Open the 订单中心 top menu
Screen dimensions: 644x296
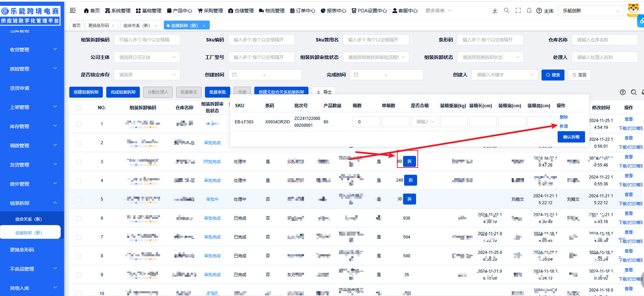[x=303, y=11]
